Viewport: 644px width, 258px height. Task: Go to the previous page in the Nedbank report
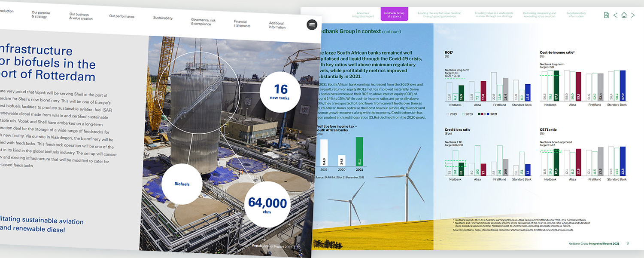click(x=615, y=15)
